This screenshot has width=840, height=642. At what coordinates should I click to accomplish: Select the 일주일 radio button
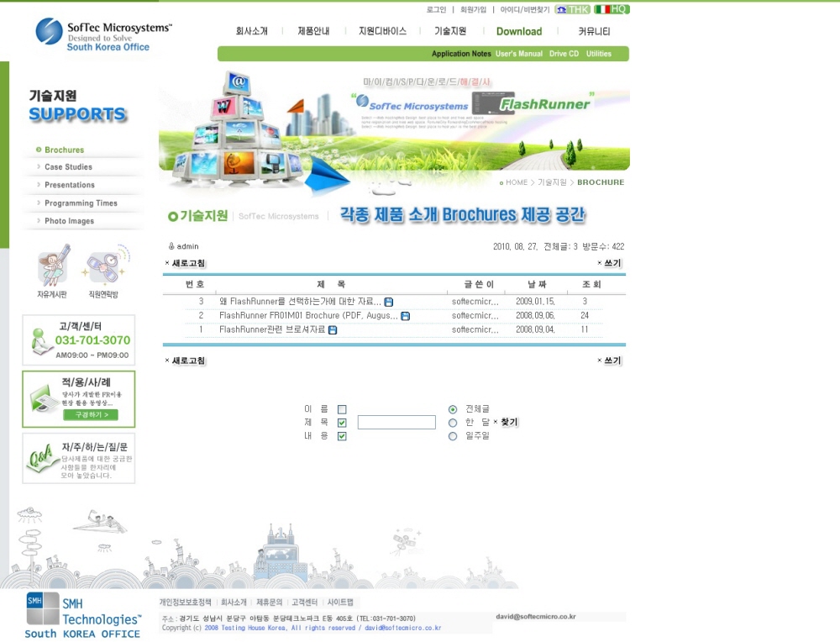[x=453, y=436]
